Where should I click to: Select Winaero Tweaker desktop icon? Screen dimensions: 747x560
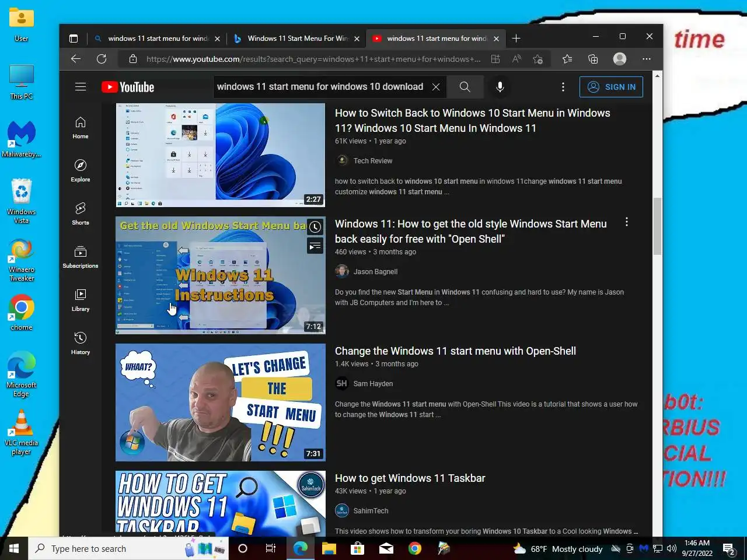(21, 260)
